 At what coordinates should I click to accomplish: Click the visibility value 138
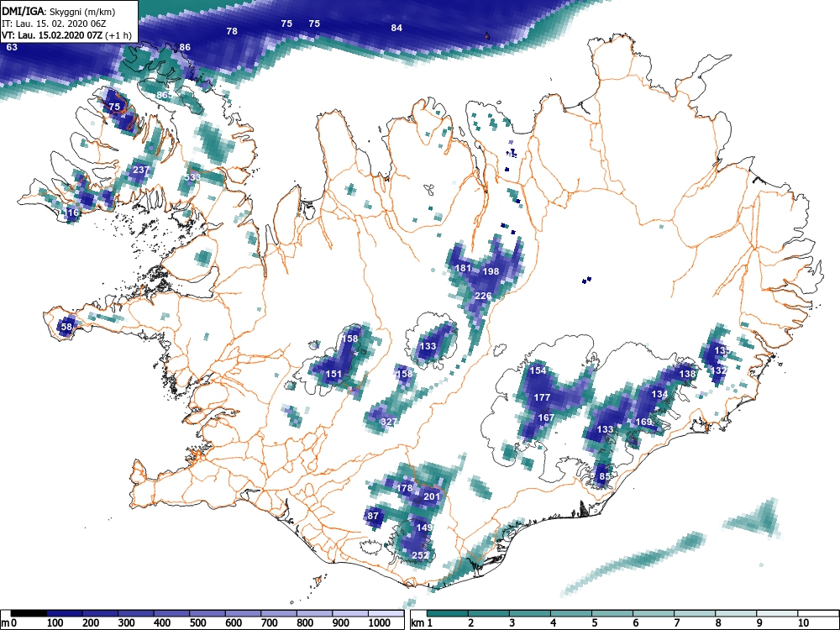click(x=687, y=374)
